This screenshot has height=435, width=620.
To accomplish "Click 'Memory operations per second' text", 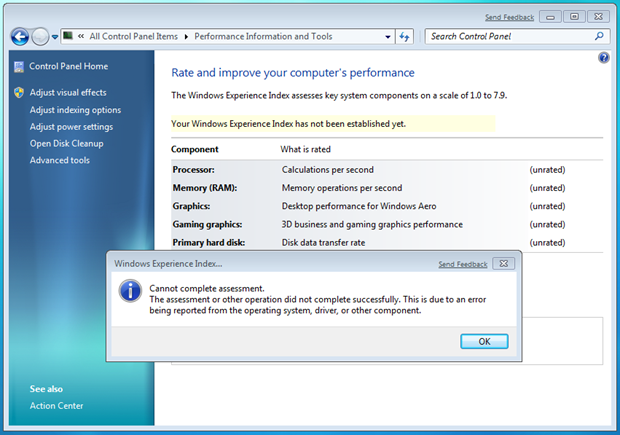I will tap(342, 188).
